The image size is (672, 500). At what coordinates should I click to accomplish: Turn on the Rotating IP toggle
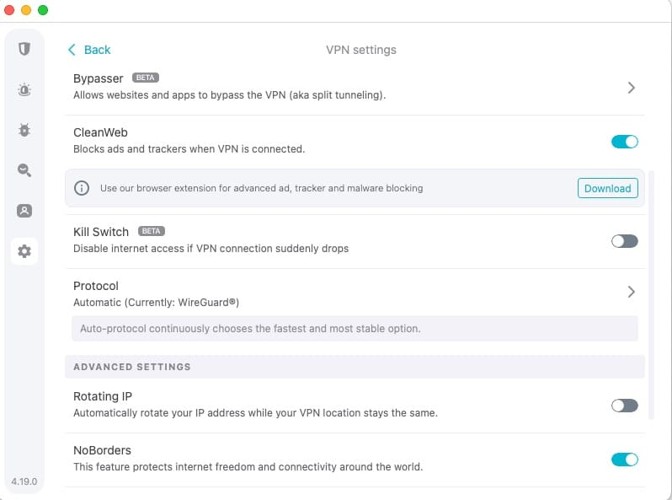tap(624, 405)
